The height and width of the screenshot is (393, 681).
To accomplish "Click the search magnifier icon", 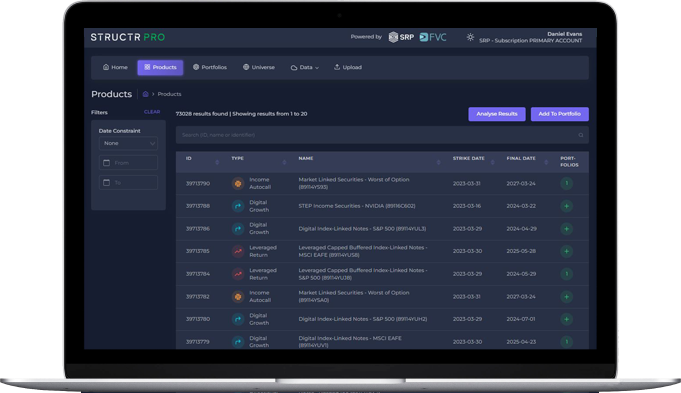I will [581, 135].
